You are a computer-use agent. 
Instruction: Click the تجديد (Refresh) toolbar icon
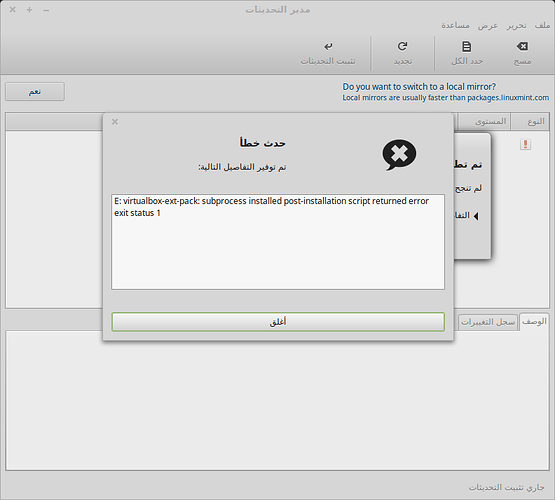click(x=402, y=46)
